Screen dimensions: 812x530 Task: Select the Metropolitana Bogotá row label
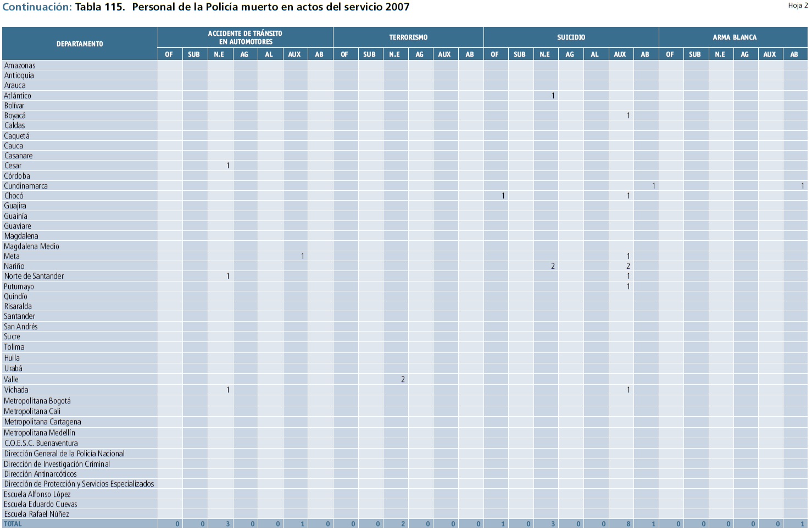point(37,401)
